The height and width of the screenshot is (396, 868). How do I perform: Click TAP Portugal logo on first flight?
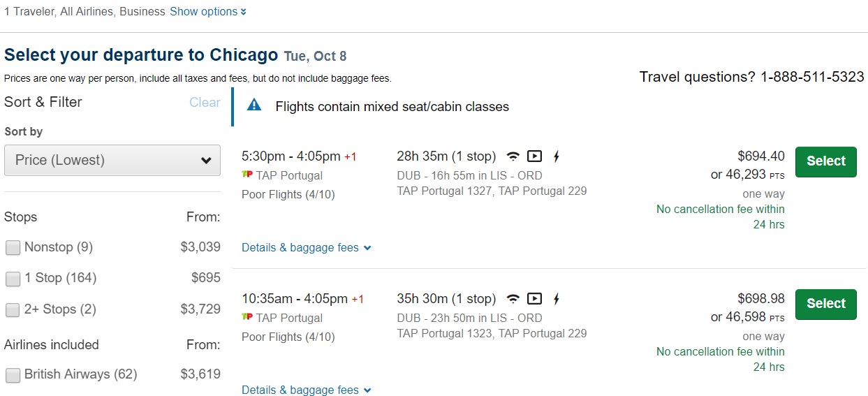point(247,175)
